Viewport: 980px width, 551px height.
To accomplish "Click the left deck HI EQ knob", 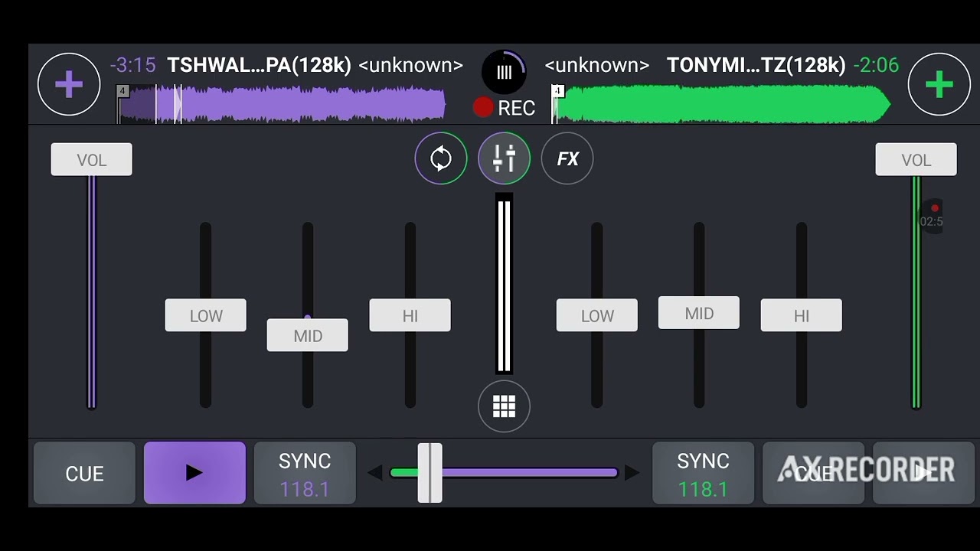I will [410, 315].
